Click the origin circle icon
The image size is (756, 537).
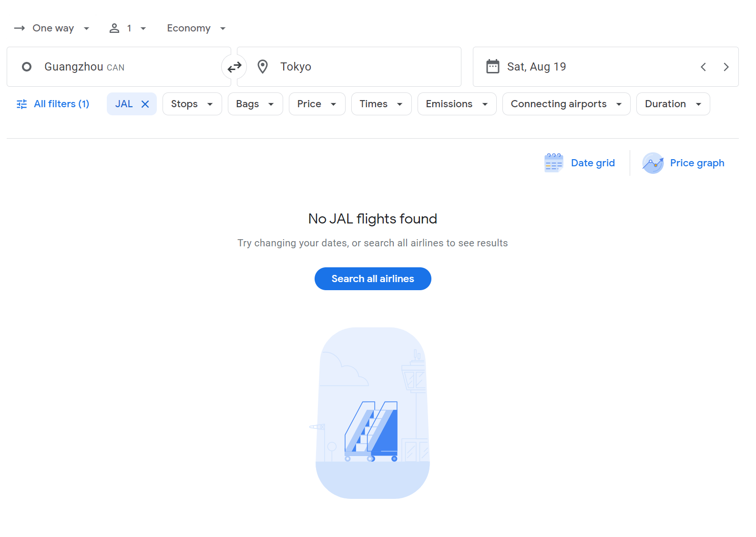[x=27, y=67]
